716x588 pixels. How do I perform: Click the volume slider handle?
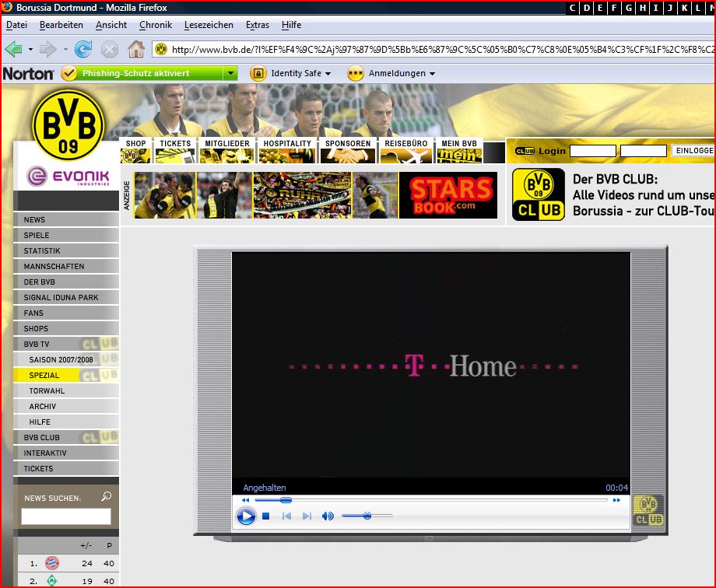click(x=367, y=516)
